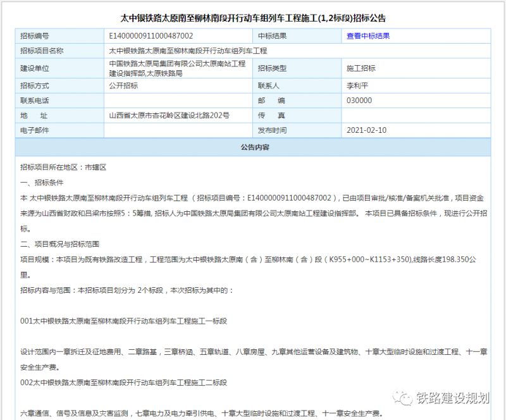Click the 地址 label cell

[59, 115]
